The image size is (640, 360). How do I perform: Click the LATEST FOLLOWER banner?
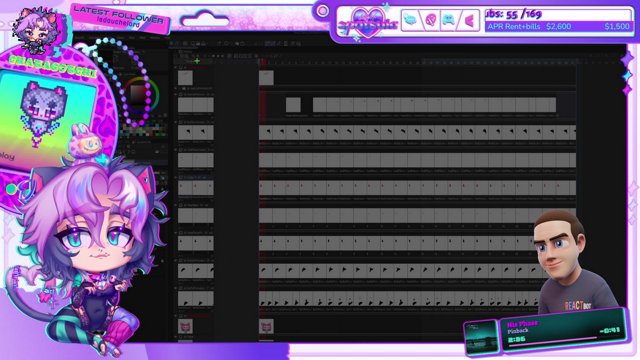pyautogui.click(x=119, y=18)
